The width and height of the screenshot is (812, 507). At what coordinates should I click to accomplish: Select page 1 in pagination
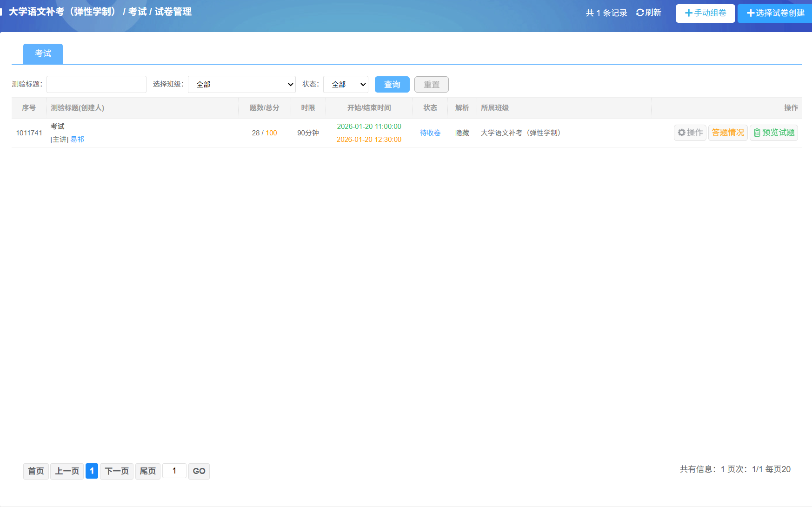(x=92, y=471)
